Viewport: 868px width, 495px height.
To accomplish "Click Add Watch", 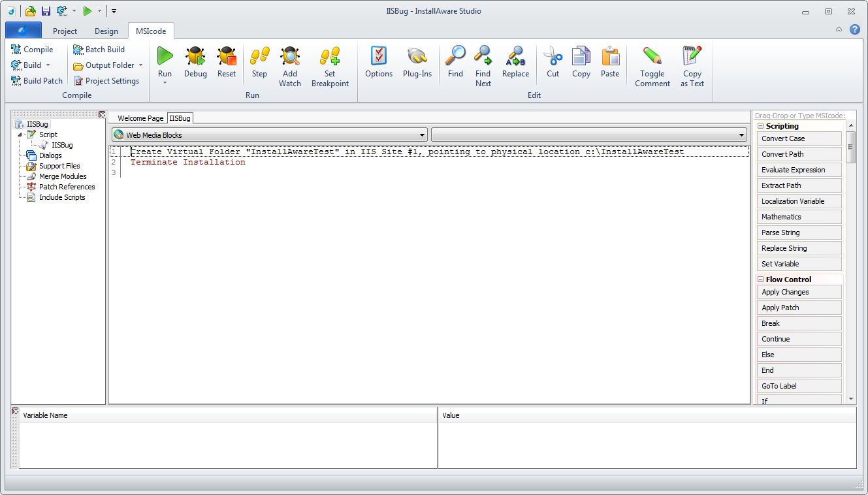I will coord(290,67).
